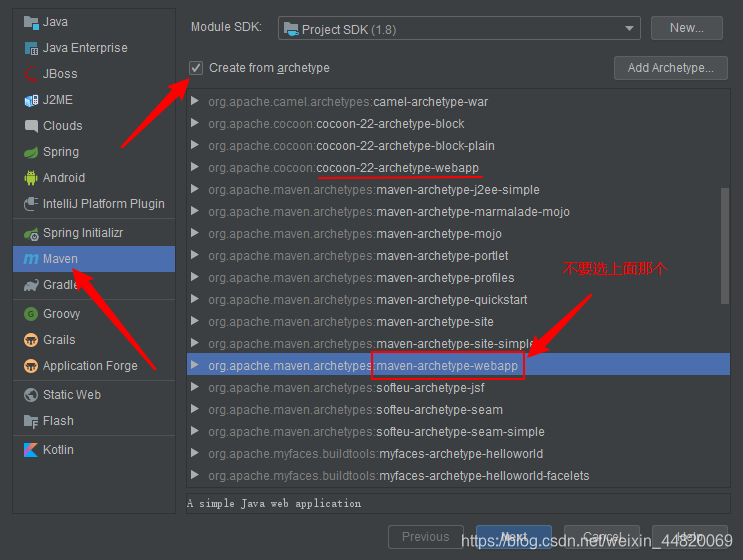Click the Project SDK folder icon

[291, 29]
